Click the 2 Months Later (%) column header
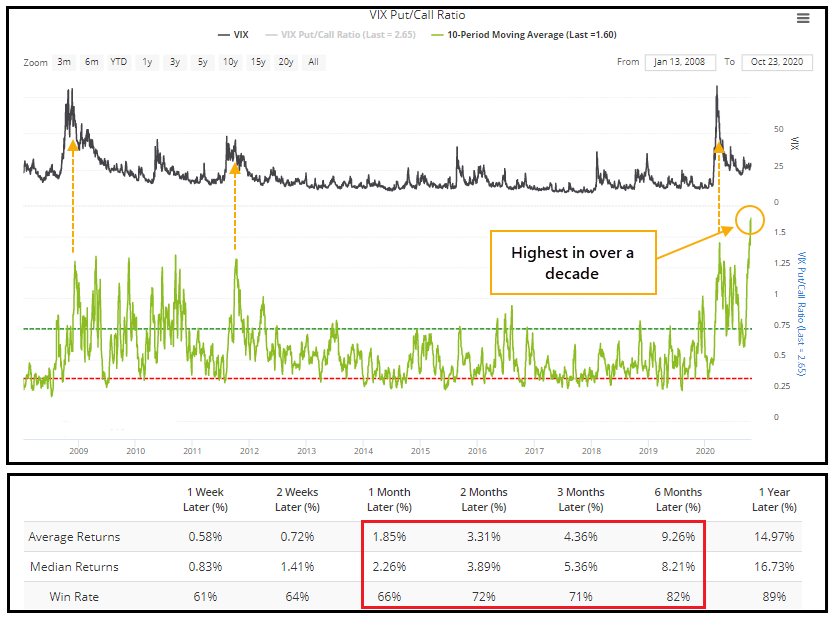This screenshot has height=617, width=833. [x=483, y=500]
